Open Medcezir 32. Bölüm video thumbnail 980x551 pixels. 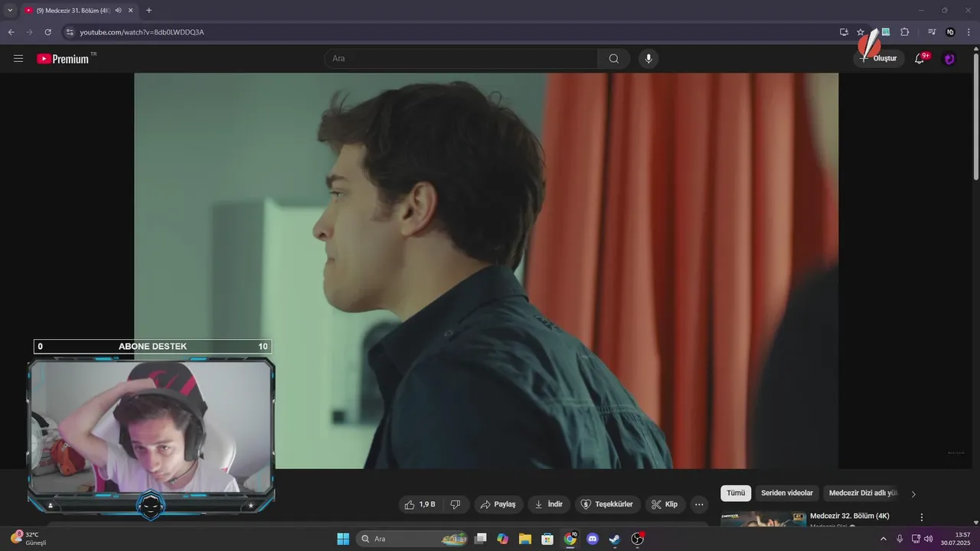[763, 519]
